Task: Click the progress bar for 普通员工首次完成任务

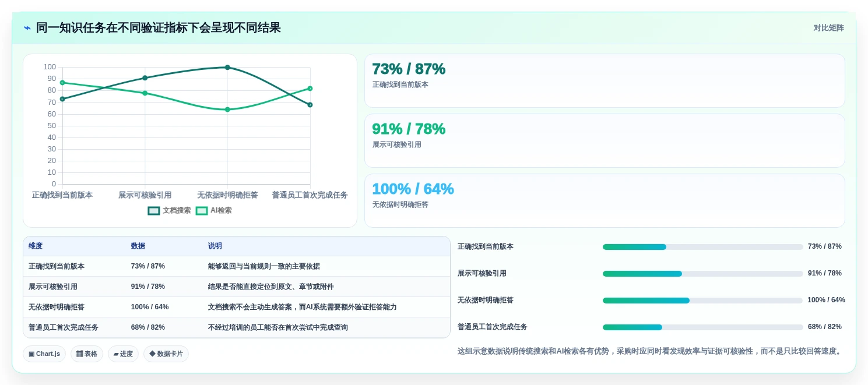Action: pos(702,327)
